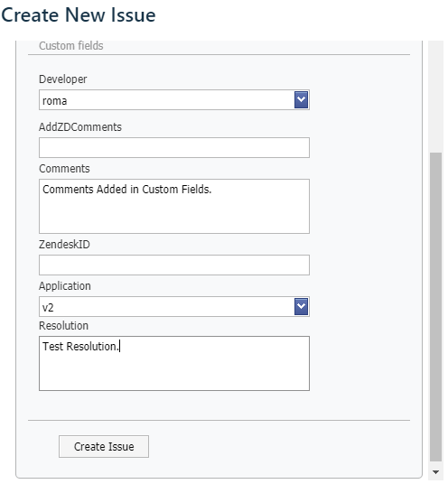
Task: Click the Application combo box showing v2
Action: (174, 306)
